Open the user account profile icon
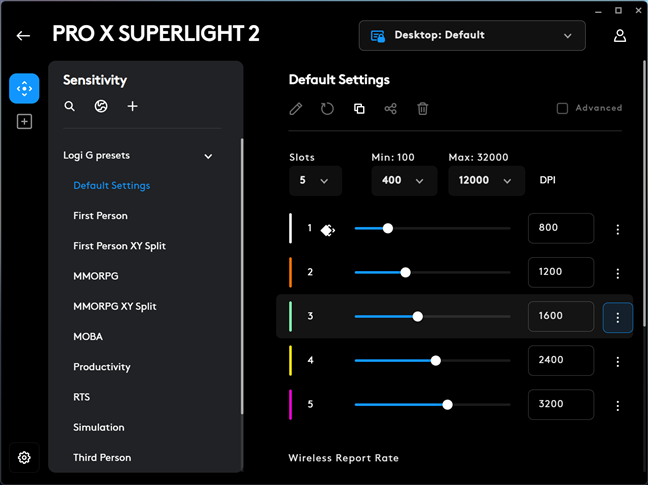This screenshot has height=485, width=648. pos(619,36)
